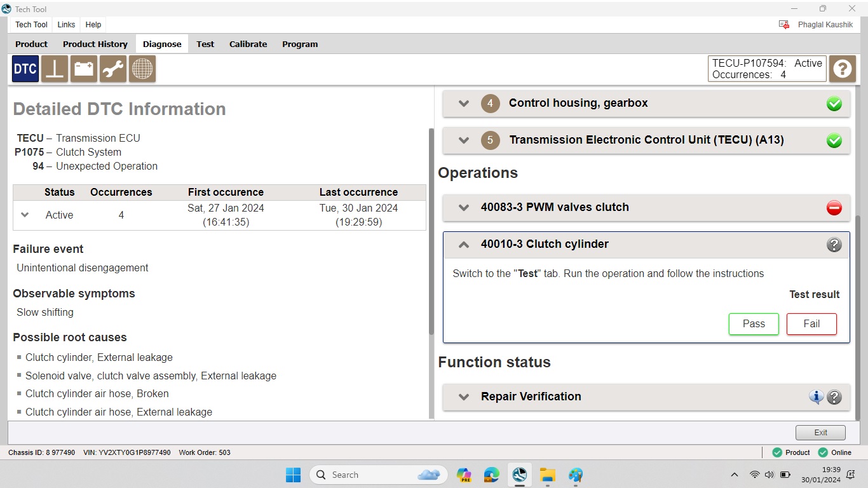Select the step 5 number badge
Screen dimensions: 868x488
coord(491,140)
